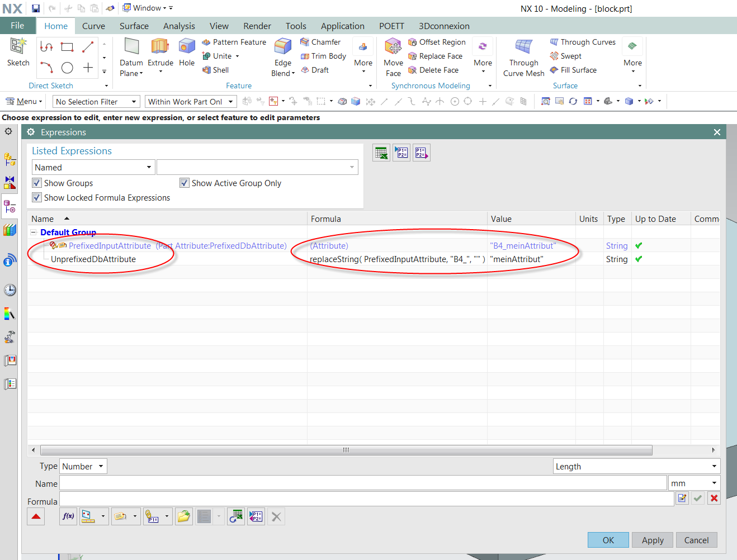Click the open folder import icon
Image resolution: width=737 pixels, height=560 pixels.
pos(183,516)
